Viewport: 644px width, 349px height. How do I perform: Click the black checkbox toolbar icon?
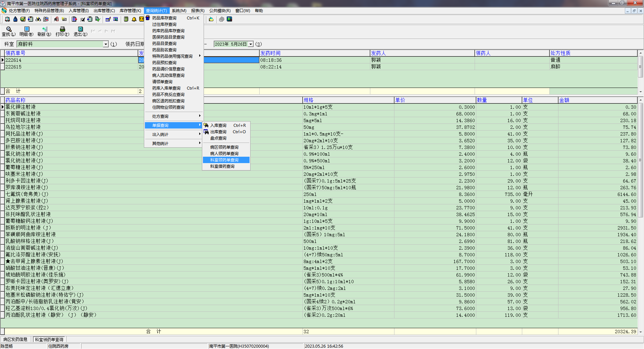tap(83, 19)
